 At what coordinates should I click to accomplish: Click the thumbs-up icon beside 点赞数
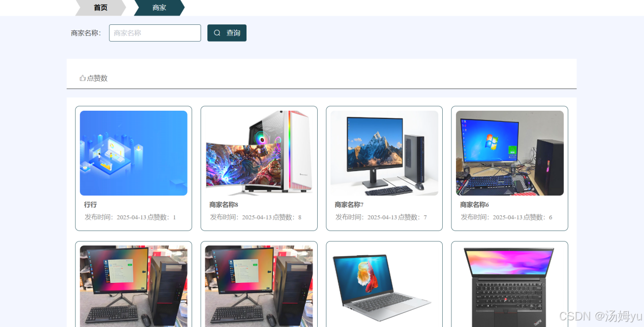pos(82,78)
